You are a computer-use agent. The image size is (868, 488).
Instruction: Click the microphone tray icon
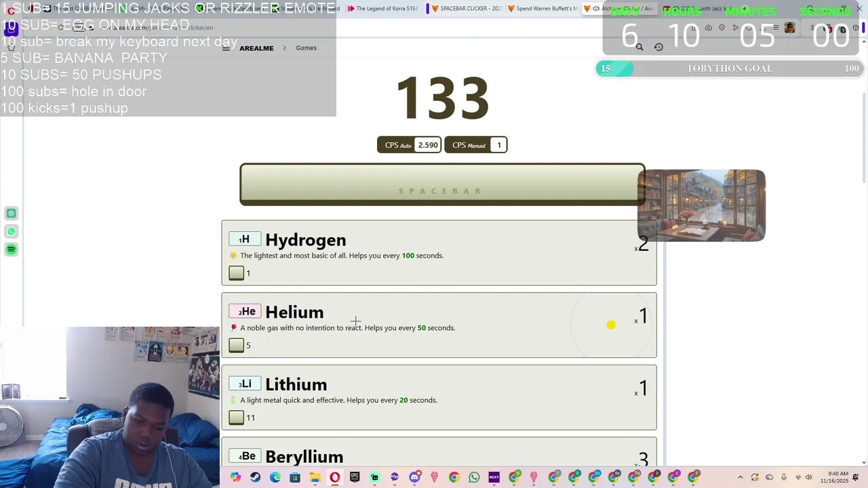[784, 477]
